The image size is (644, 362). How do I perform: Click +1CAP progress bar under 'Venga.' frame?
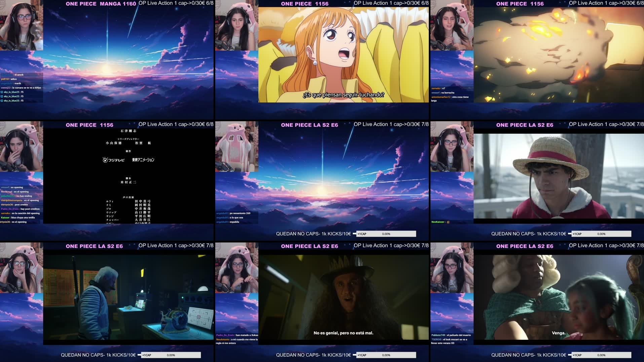601,355
